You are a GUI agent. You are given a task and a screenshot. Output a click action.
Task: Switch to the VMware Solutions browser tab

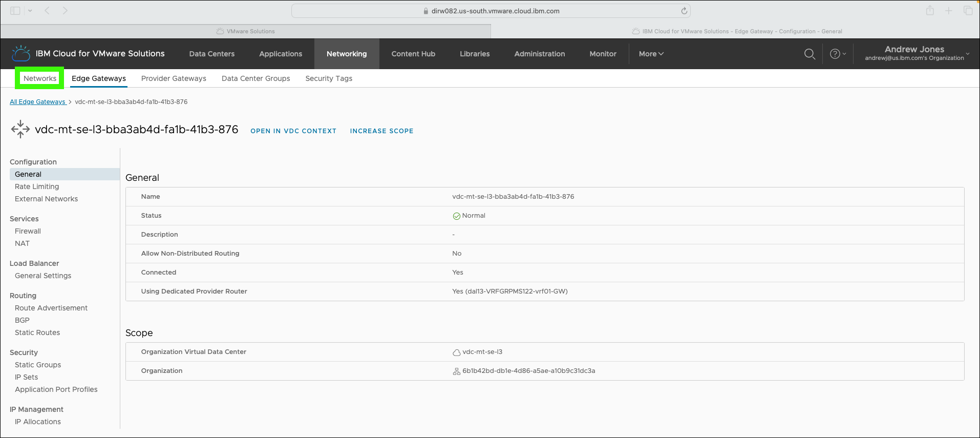click(245, 31)
